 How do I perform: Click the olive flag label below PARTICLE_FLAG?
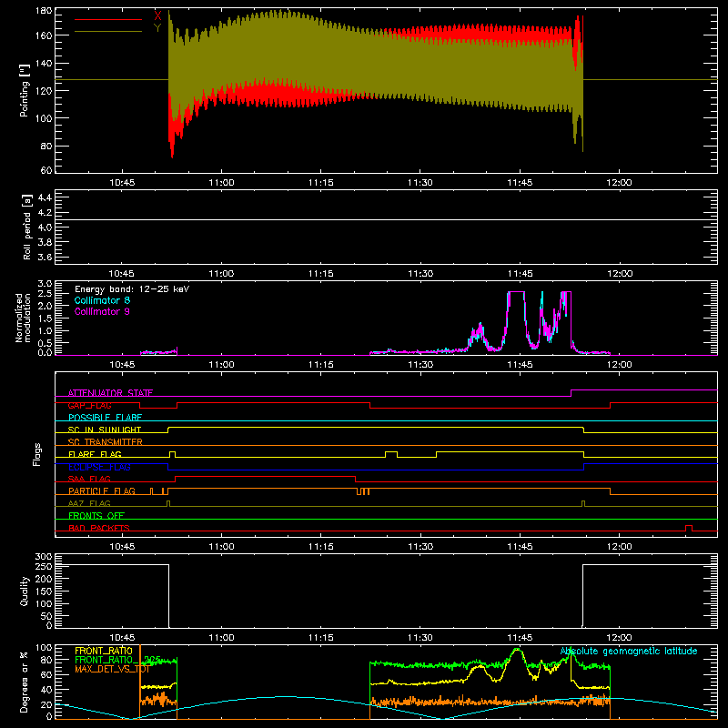tap(89, 503)
